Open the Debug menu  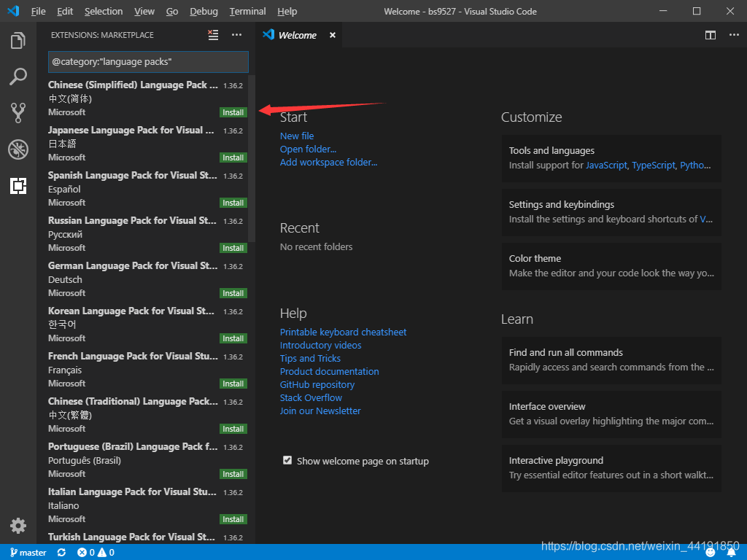point(204,12)
